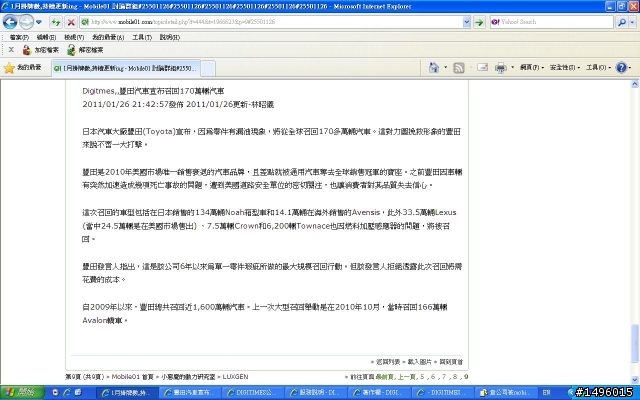Click the 小惡魔的動力研究室 breadcrumb link

[188, 377]
